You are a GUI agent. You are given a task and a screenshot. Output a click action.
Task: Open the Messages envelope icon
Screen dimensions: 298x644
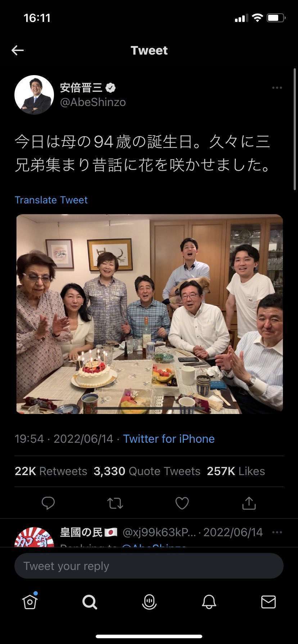point(268,602)
